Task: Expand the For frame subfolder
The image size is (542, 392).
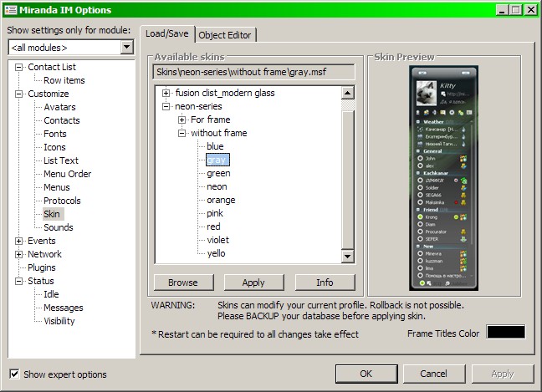Action: (182, 120)
